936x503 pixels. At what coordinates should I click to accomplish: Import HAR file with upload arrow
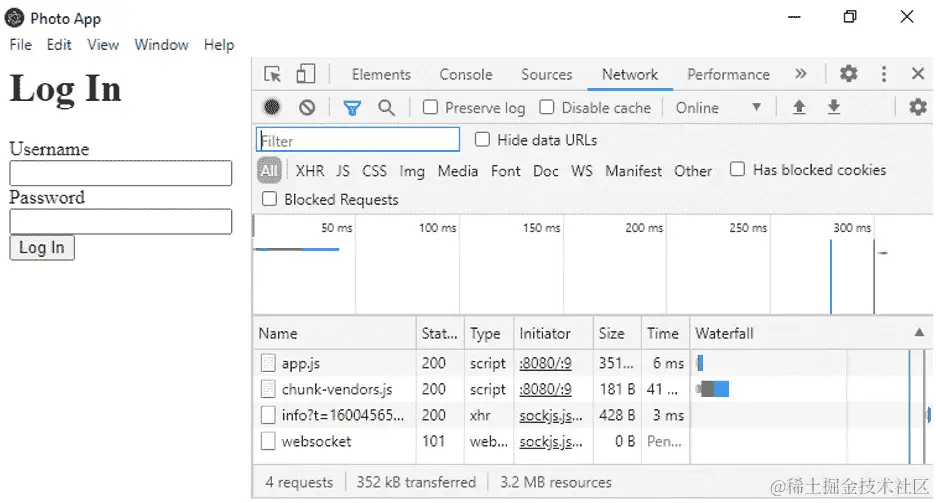coord(799,107)
